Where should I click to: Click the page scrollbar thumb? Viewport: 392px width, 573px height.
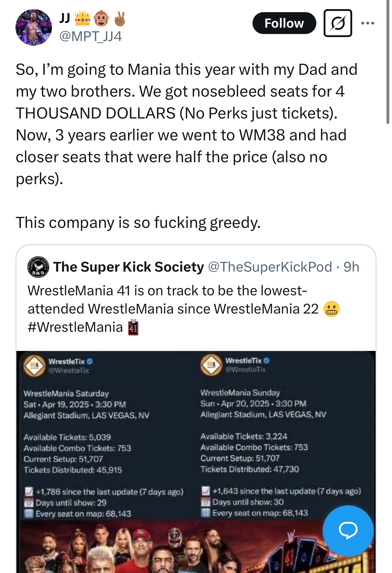pyautogui.click(x=388, y=61)
